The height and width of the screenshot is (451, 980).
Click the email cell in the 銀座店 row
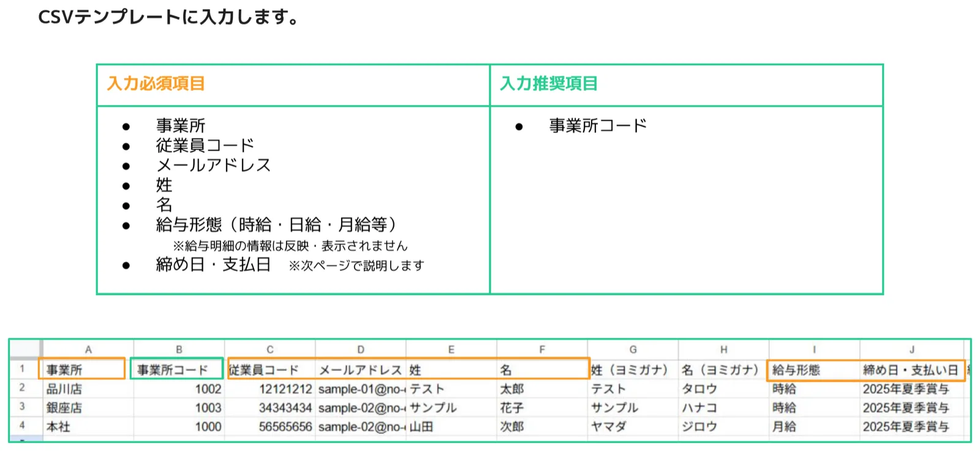(x=360, y=408)
